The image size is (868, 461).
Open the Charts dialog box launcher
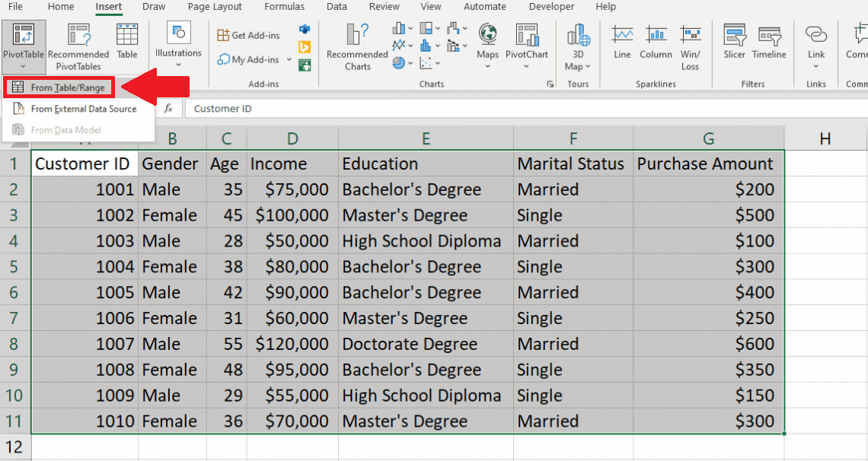(550, 84)
